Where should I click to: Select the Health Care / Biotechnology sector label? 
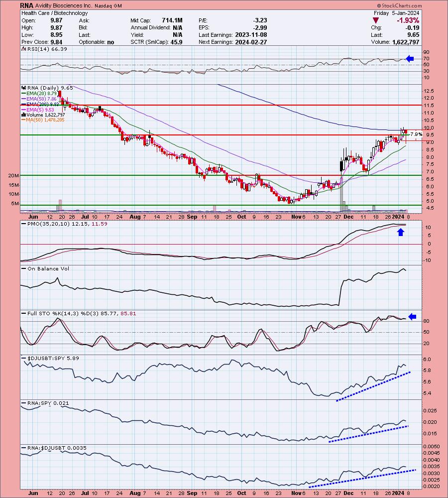[55, 13]
